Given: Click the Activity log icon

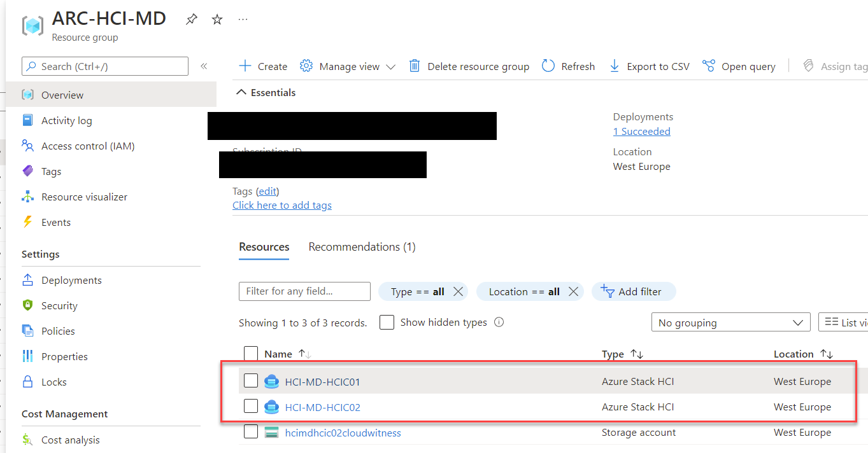Looking at the screenshot, I should 27,120.
